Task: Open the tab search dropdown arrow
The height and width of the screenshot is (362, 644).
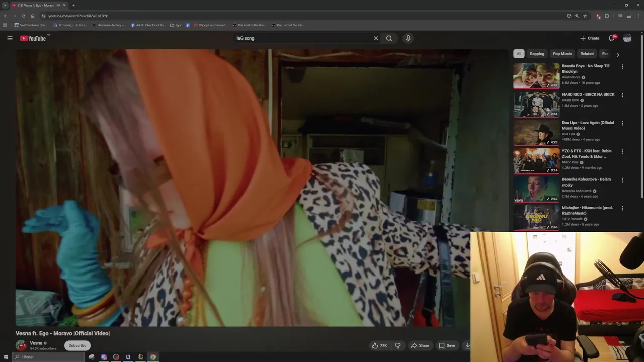Action: (x=5, y=5)
